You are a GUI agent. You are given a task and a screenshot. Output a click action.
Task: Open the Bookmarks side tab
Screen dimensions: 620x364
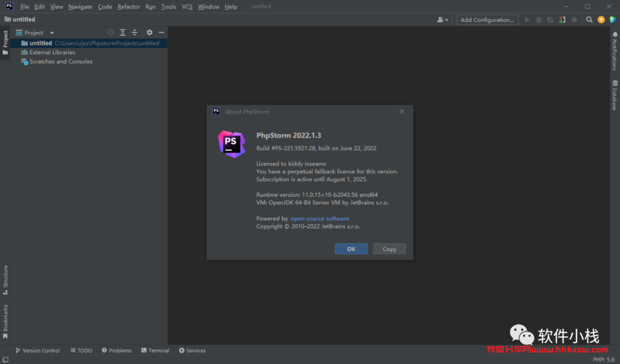pyautogui.click(x=5, y=322)
